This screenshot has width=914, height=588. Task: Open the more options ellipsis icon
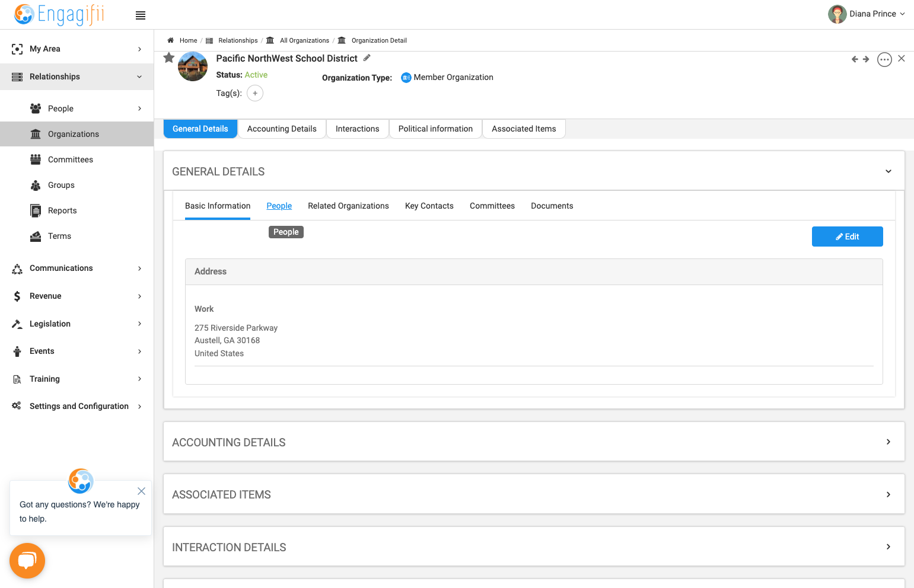point(884,59)
